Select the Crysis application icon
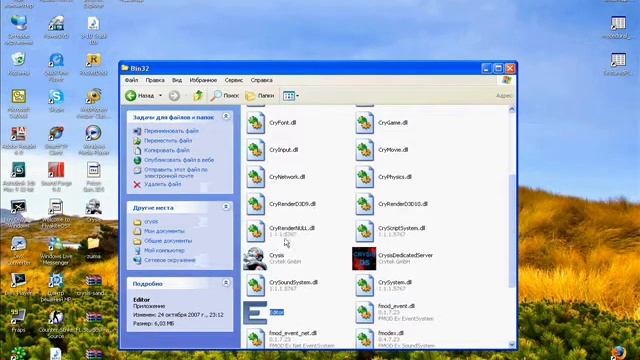Screen dimensions: 640x360 (255, 258)
